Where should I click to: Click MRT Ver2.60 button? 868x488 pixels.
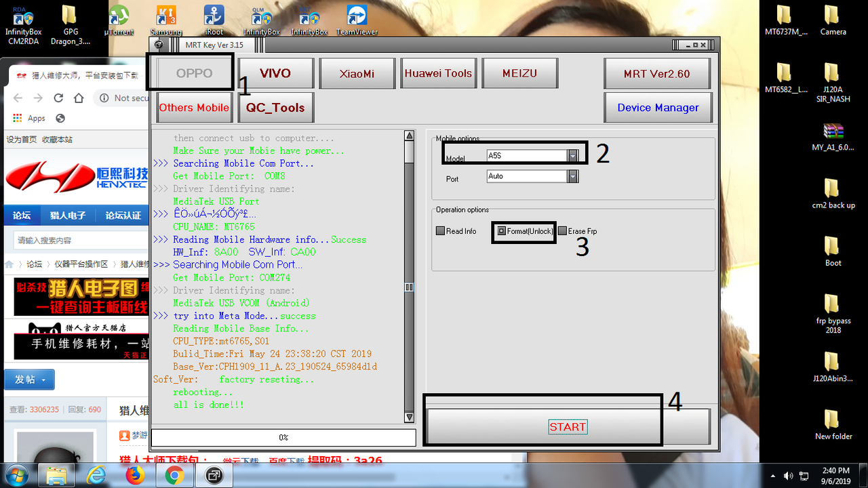pos(657,73)
